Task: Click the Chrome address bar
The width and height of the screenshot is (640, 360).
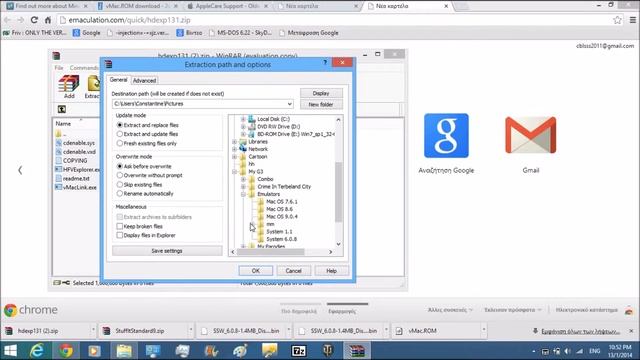Action: (335, 20)
